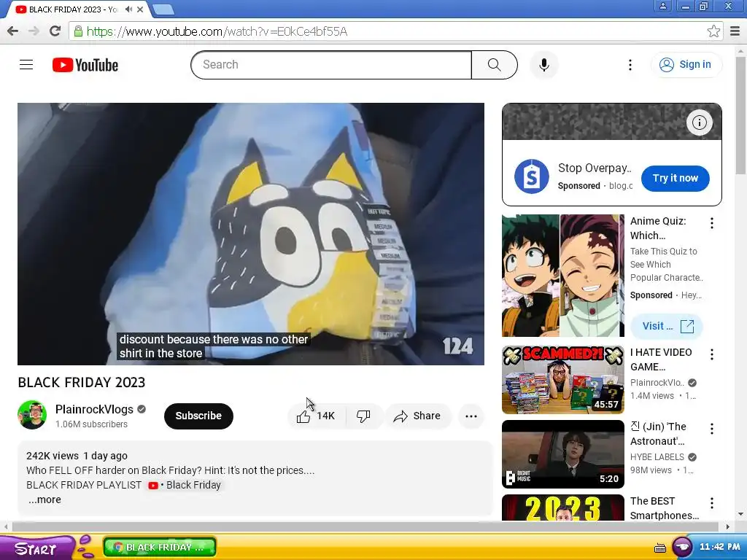Click Visit button on Anime Quiz ad
The height and width of the screenshot is (560, 747).
coord(667,326)
